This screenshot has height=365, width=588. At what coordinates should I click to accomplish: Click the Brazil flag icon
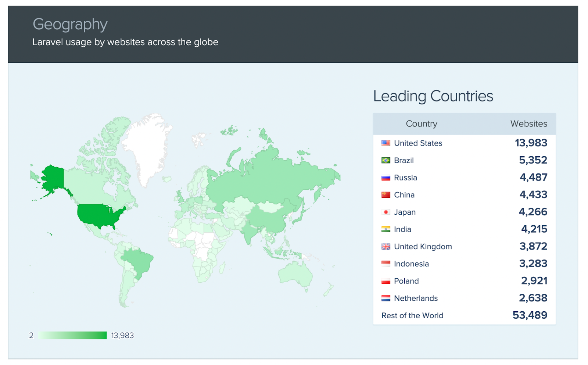point(386,160)
